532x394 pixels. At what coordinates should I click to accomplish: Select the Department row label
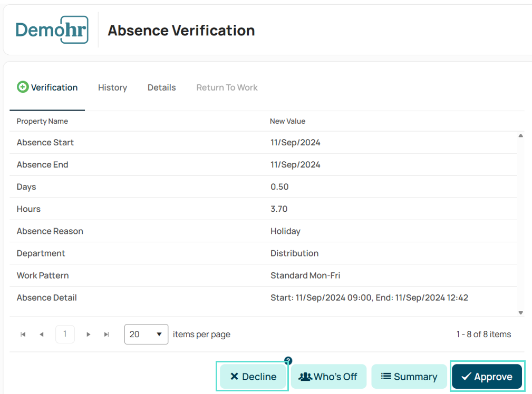coord(41,253)
